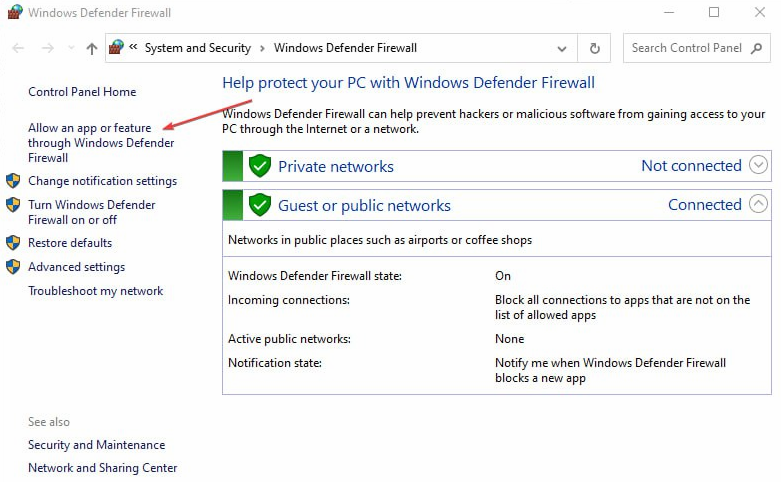Select System and Security in breadcrumb
Viewport: 781px width, 482px height.
point(198,48)
